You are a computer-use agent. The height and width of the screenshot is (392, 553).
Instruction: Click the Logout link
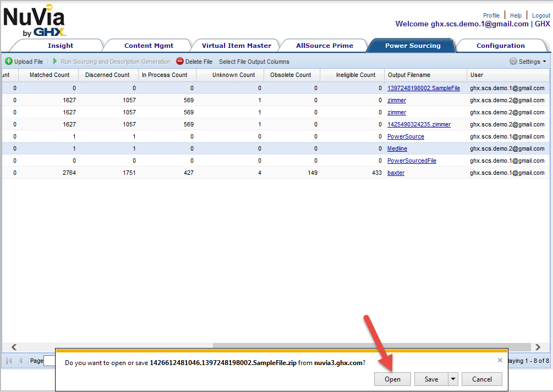(x=541, y=15)
